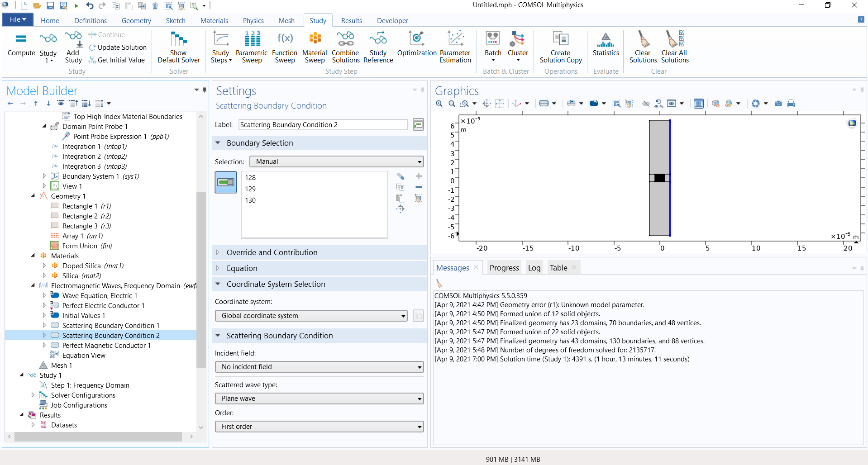Open the Results ribbon tab
The width and height of the screenshot is (868, 465).
tap(351, 21)
